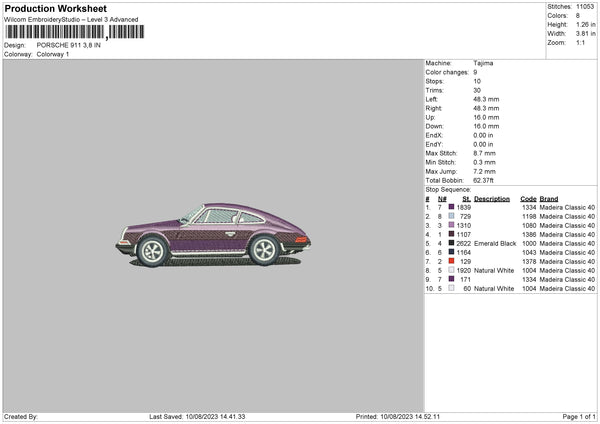Click the stitches count 11053
This screenshot has height=424, width=600.
pyautogui.click(x=585, y=6)
